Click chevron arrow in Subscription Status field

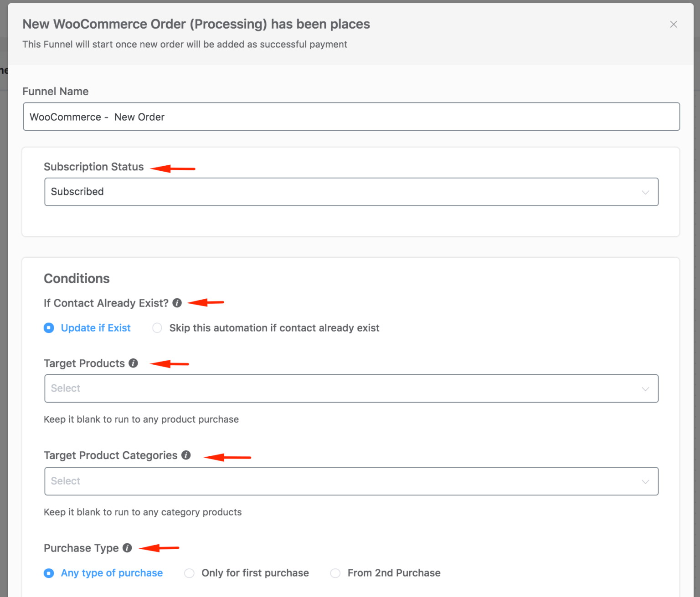(x=645, y=192)
